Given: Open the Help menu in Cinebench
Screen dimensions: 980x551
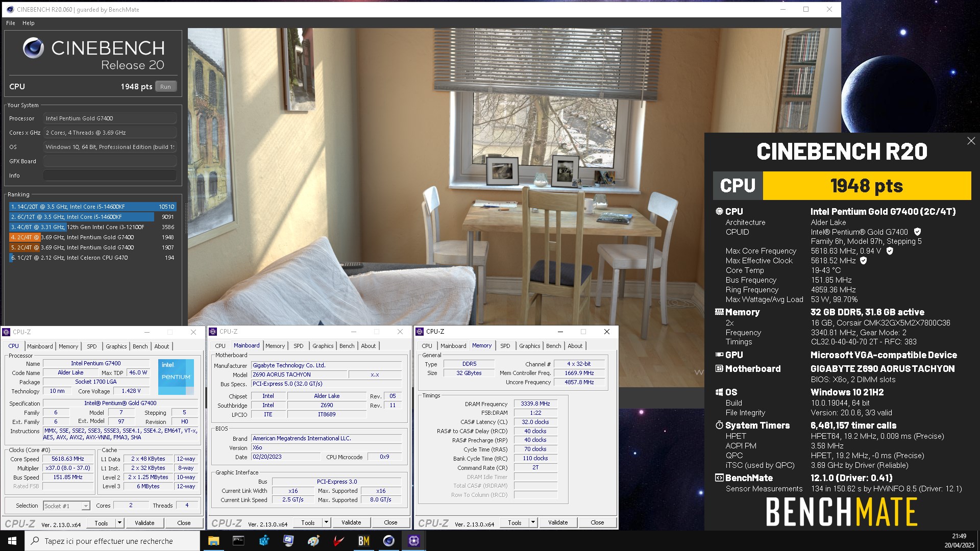Looking at the screenshot, I should [x=29, y=23].
